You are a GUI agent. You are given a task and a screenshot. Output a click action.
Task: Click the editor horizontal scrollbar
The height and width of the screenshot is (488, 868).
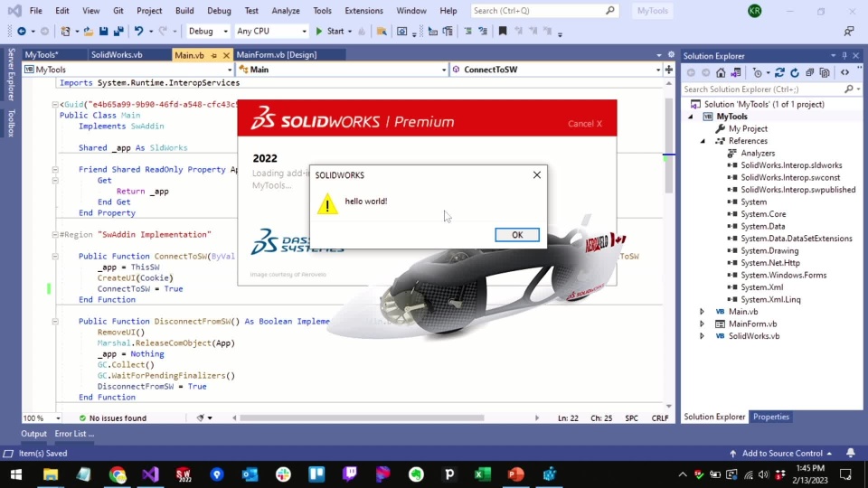(362, 418)
